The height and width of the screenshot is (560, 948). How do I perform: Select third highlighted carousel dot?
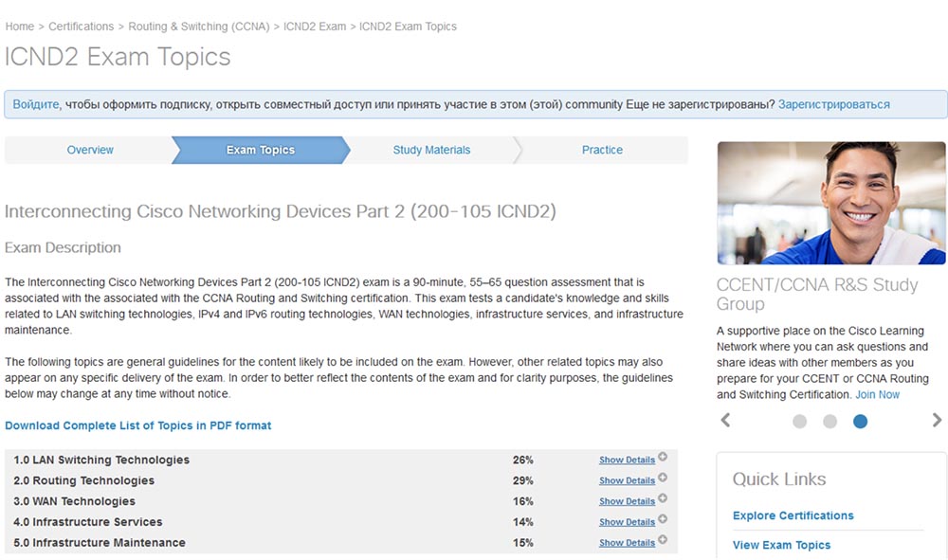point(860,421)
